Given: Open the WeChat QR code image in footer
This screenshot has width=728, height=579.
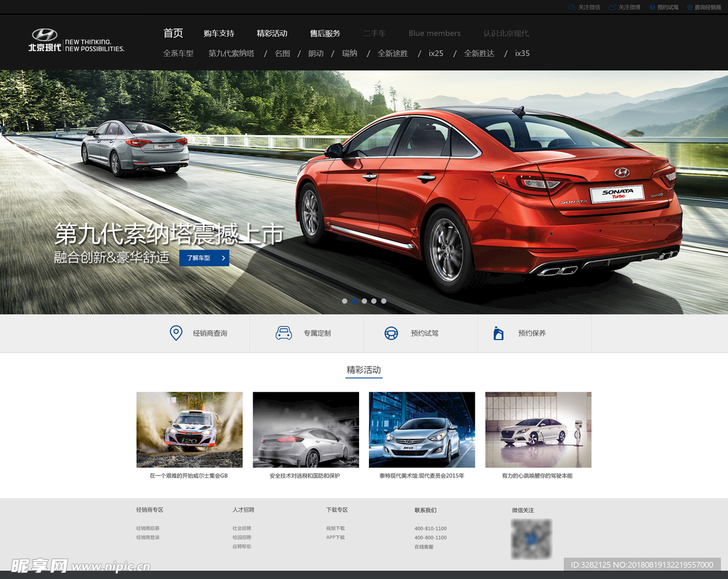Looking at the screenshot, I should [531, 539].
